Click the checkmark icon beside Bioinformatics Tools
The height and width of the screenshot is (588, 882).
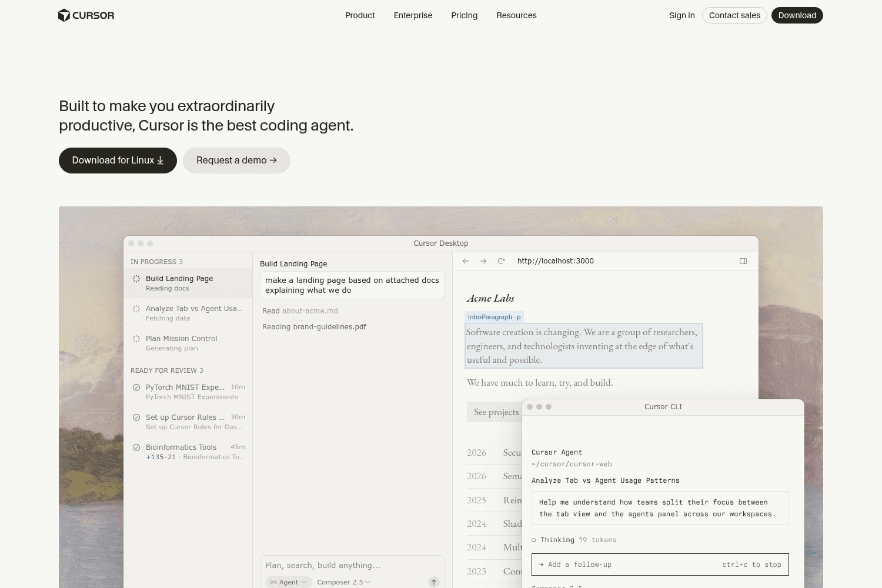(x=136, y=447)
